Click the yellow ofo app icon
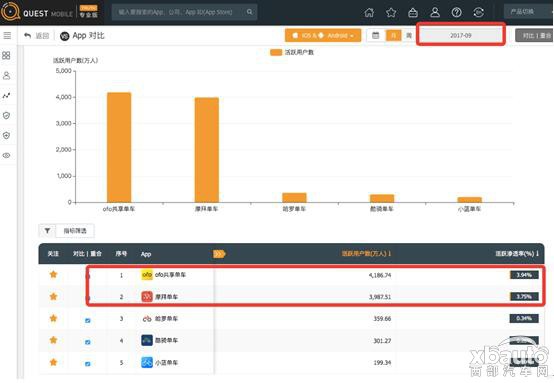The width and height of the screenshot is (554, 383). (147, 275)
